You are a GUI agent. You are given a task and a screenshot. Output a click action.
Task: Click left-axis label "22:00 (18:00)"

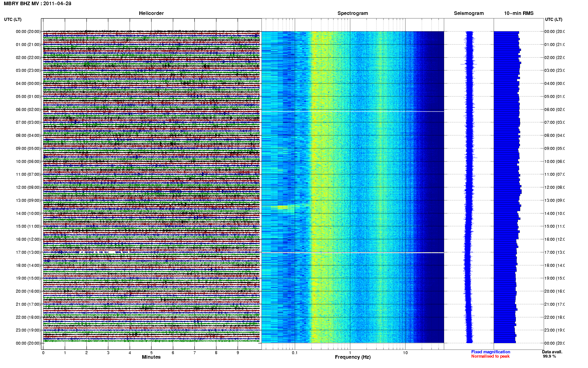pyautogui.click(x=28, y=317)
